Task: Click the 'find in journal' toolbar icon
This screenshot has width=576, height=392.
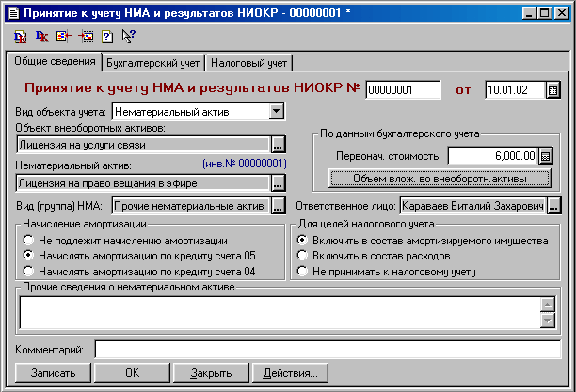Action: click(x=64, y=37)
